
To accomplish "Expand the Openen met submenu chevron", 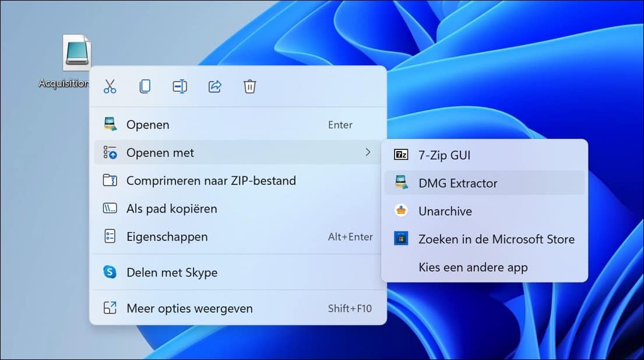I will pos(368,152).
